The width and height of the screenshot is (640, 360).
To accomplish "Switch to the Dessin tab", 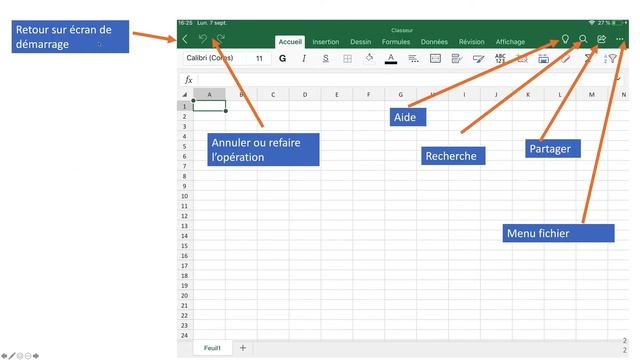I will [360, 42].
